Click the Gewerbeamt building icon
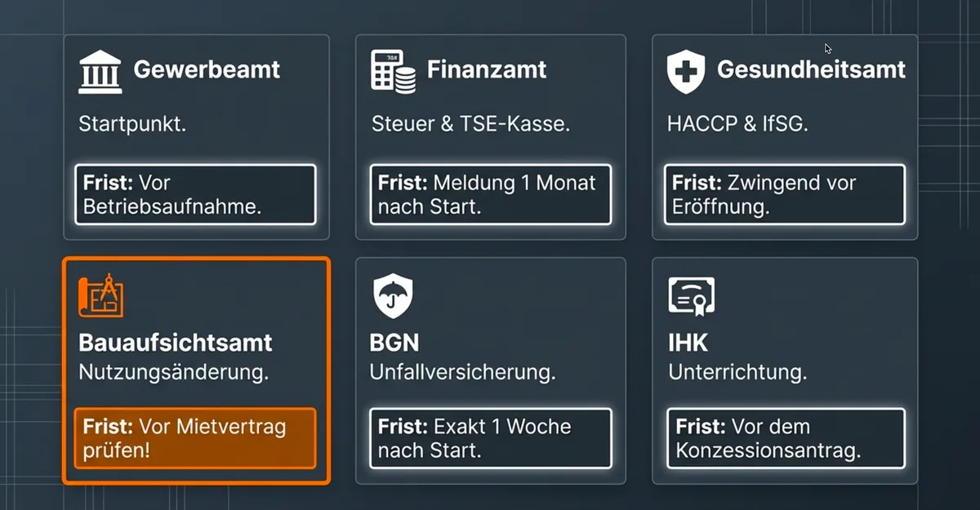Screen dimensions: 980x510 [x=100, y=72]
